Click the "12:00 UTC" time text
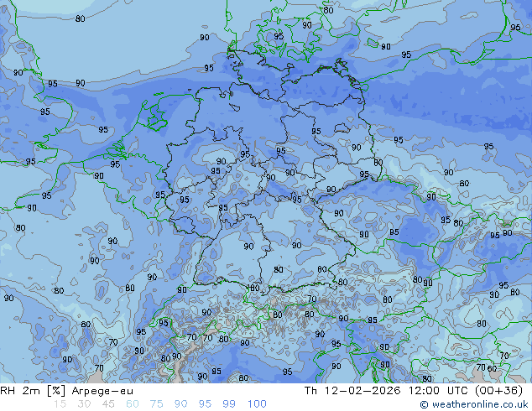Image resolution: width=532 pixels, height=411 pixels. click(x=439, y=391)
